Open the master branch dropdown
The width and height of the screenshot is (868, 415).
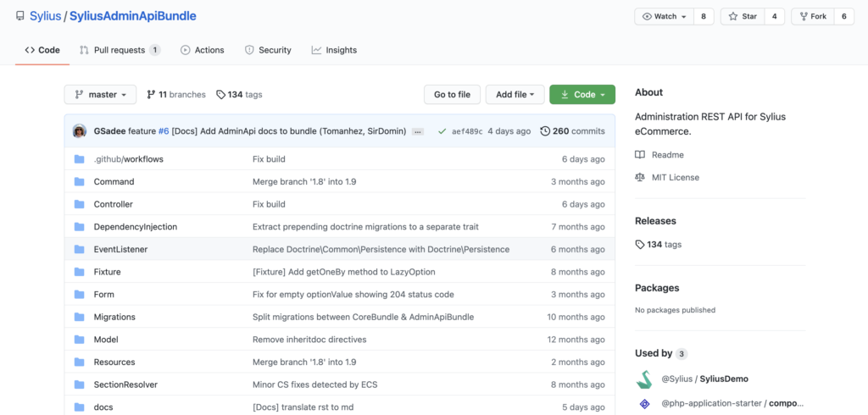100,95
